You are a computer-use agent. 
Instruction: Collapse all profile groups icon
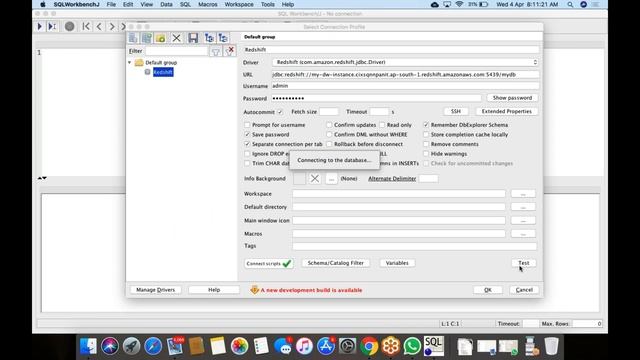coord(223,38)
